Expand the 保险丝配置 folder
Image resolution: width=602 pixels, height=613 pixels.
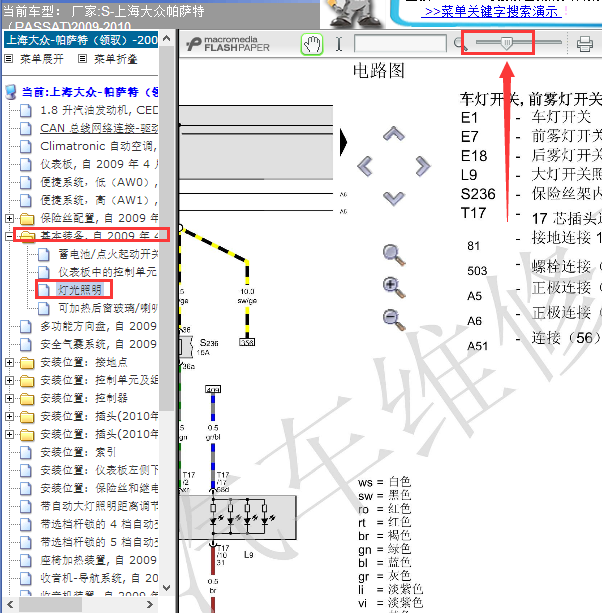tap(9, 218)
